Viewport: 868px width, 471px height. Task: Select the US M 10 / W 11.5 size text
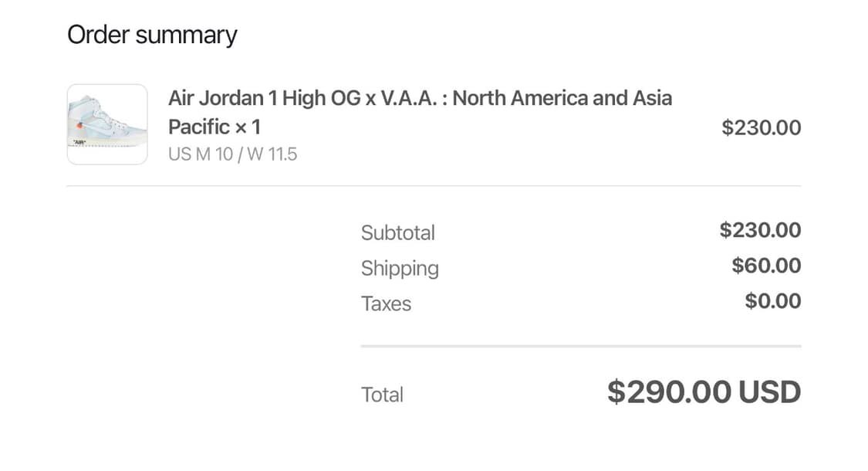point(232,154)
